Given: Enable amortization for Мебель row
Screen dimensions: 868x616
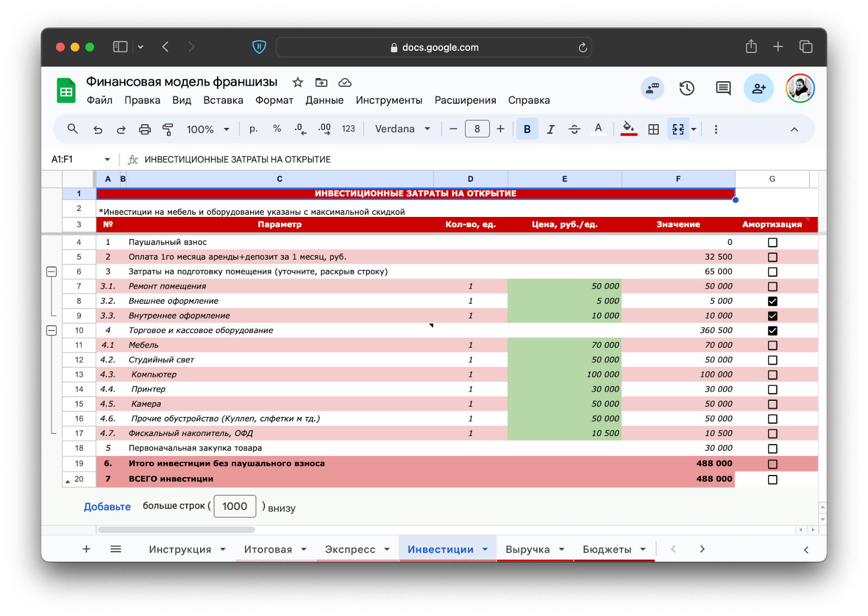Looking at the screenshot, I should (x=773, y=345).
